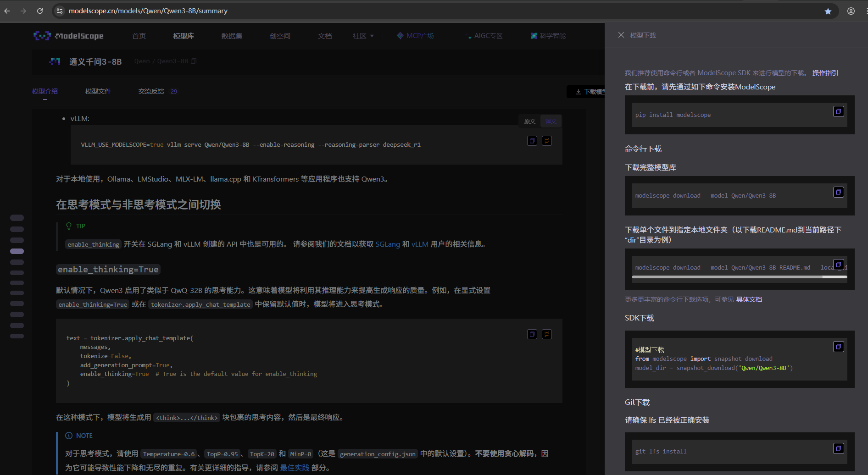Viewport: 868px width, 475px height.
Task: Go to MCP广场
Action: point(416,36)
